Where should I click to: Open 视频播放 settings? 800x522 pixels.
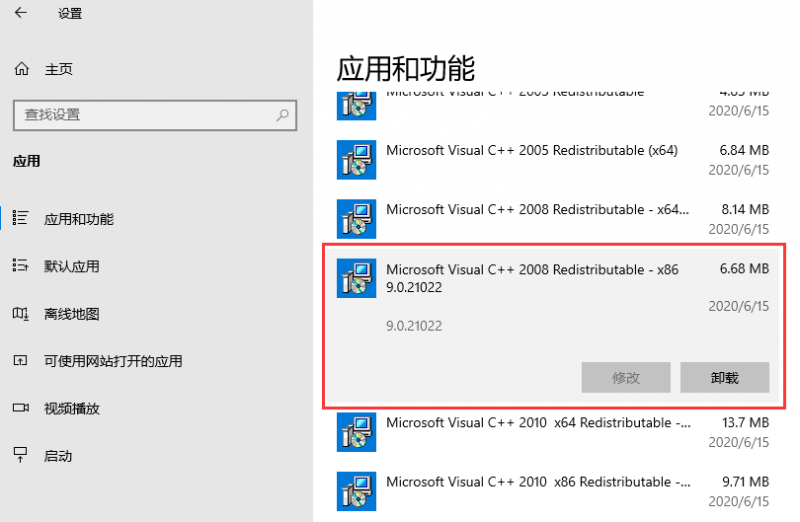coord(71,409)
